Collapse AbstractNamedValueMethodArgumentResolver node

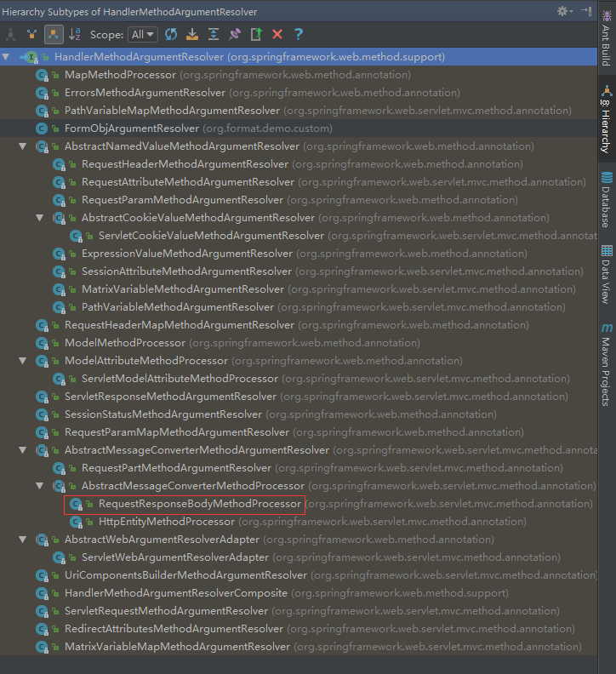(23, 146)
